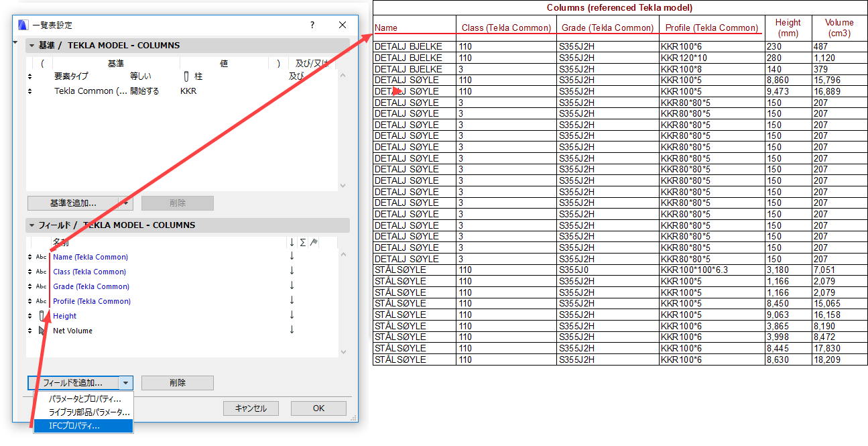
Task: Click the ARCHICAD icon in dialog title bar
Action: [x=23, y=25]
